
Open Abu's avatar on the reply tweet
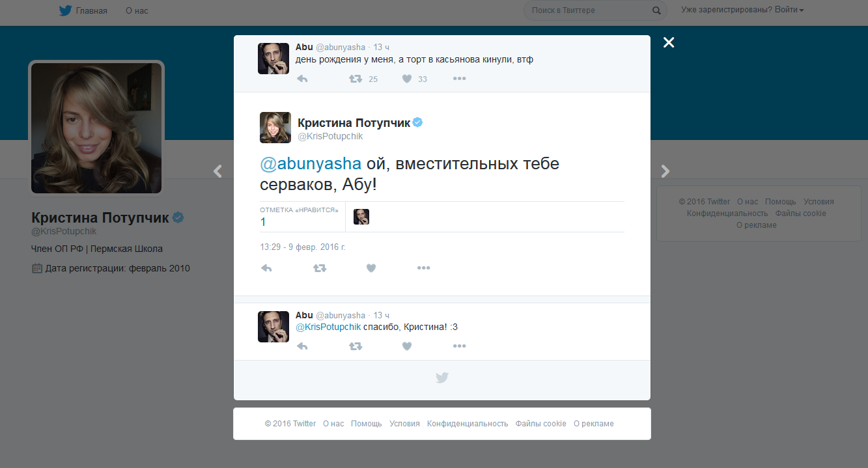click(273, 326)
